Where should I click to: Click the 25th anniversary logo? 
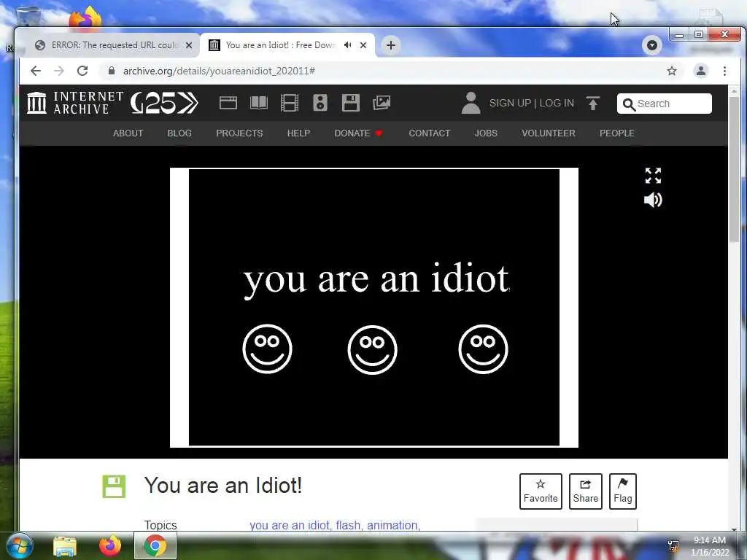(164, 103)
